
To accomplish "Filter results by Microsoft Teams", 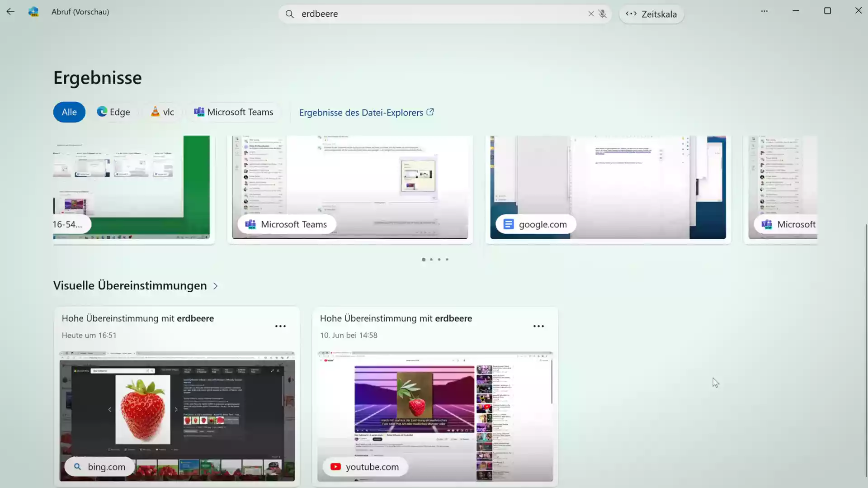I will tap(234, 112).
